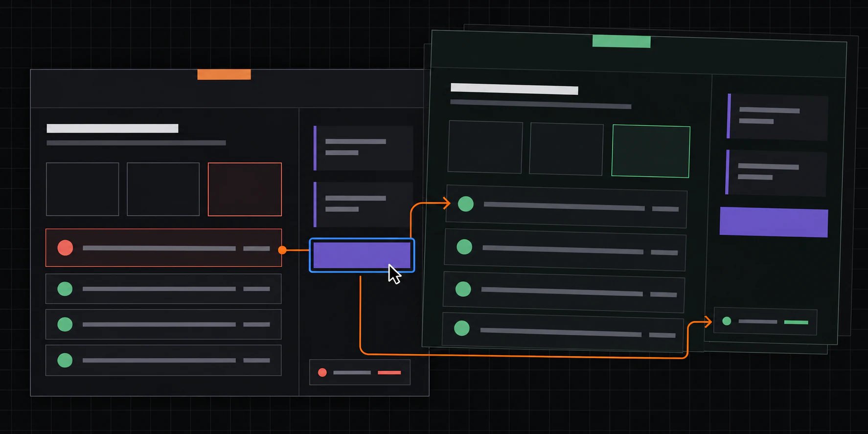
Task: Click the white title bar in the left window
Action: pos(113,128)
